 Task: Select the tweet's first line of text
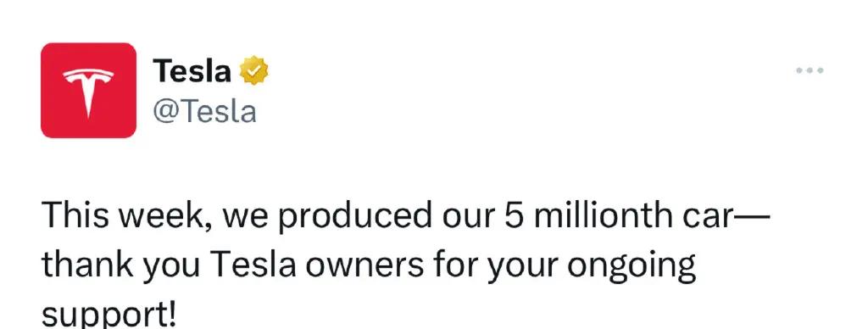406,216
